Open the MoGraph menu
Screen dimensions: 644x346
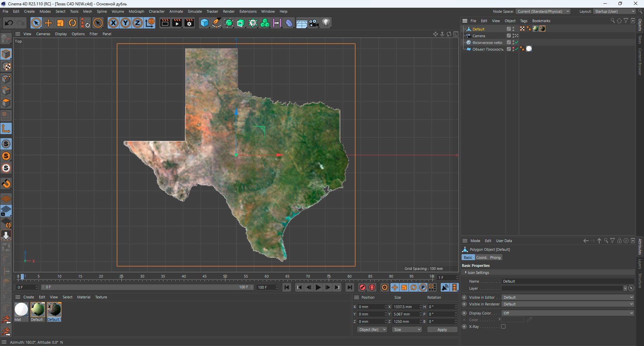[136, 11]
